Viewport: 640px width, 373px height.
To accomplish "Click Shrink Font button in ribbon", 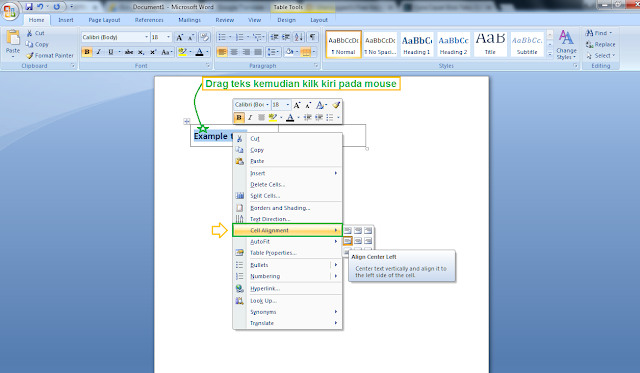I will (191, 37).
